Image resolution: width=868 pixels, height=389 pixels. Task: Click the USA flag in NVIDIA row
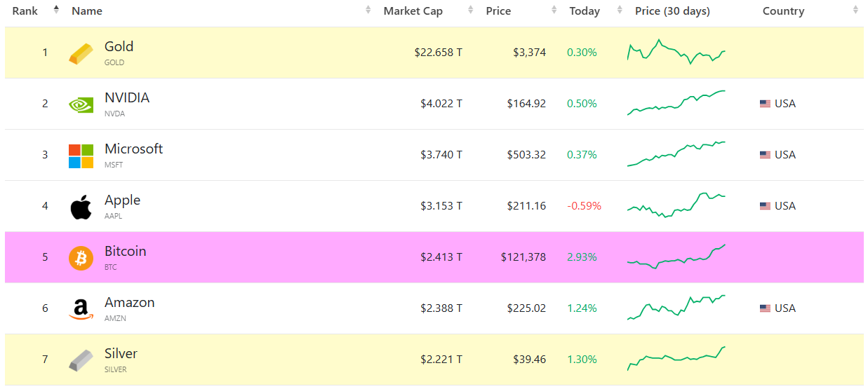click(x=765, y=104)
